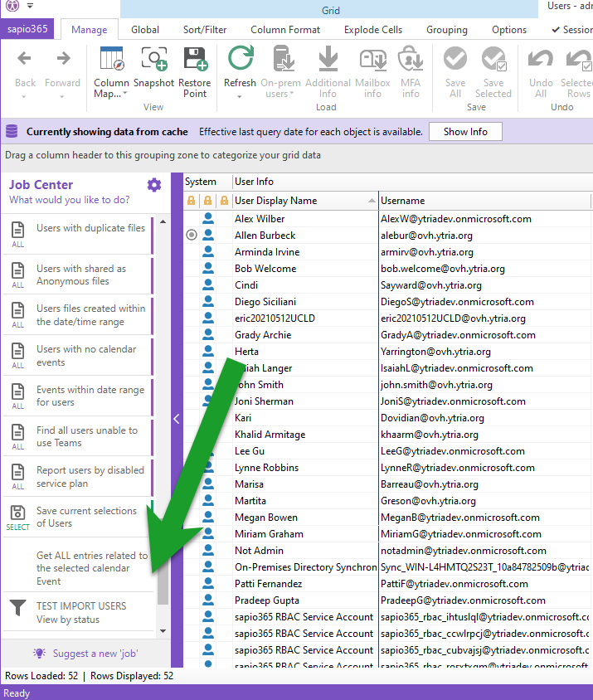Click the Column Map icon
593x700 pixels.
pos(111,60)
